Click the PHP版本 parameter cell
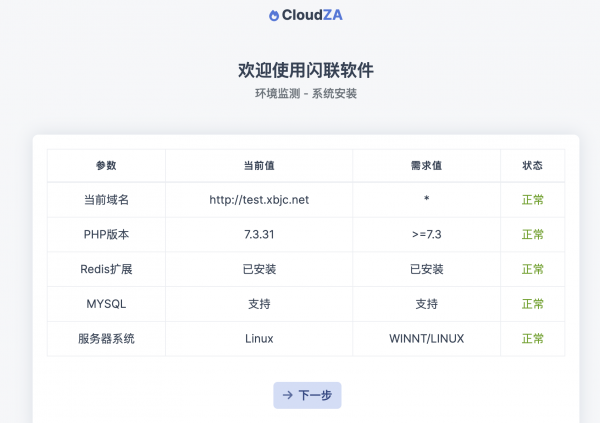600x423 pixels. coord(106,234)
